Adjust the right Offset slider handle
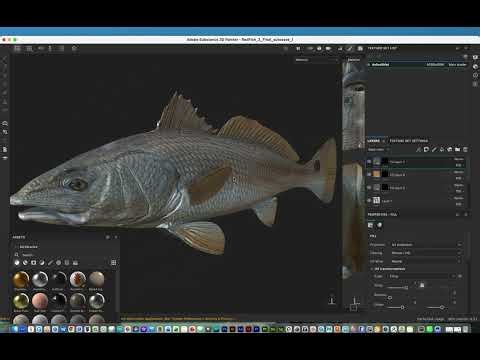 442,307
